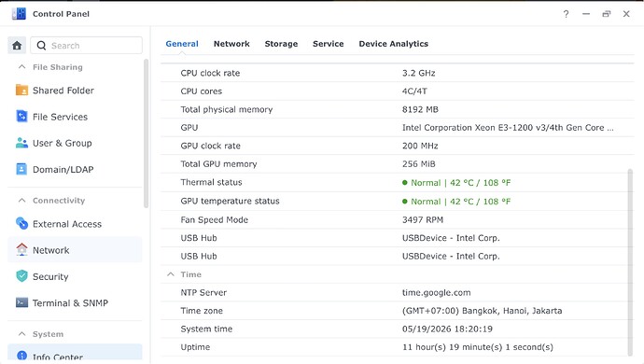Open User & Group settings
The height and width of the screenshot is (364, 644).
point(75,143)
